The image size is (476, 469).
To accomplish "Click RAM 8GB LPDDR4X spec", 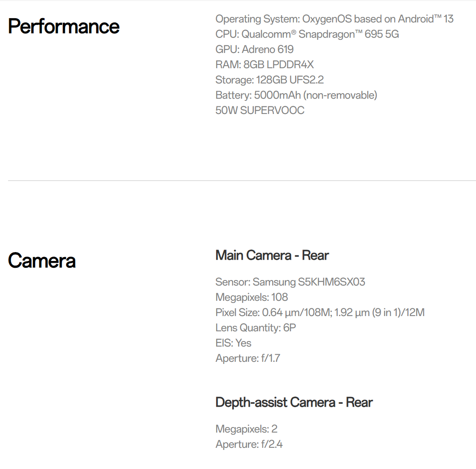I will (x=264, y=64).
